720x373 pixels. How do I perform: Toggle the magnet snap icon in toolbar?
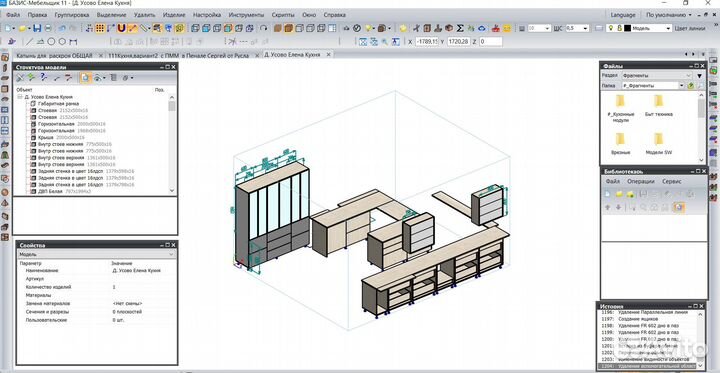point(121,28)
